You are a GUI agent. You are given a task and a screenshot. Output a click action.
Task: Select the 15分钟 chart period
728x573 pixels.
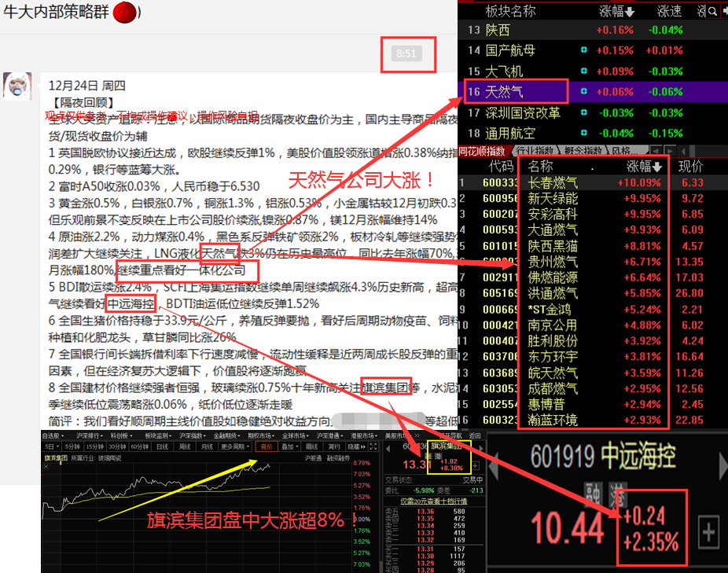coord(94,446)
